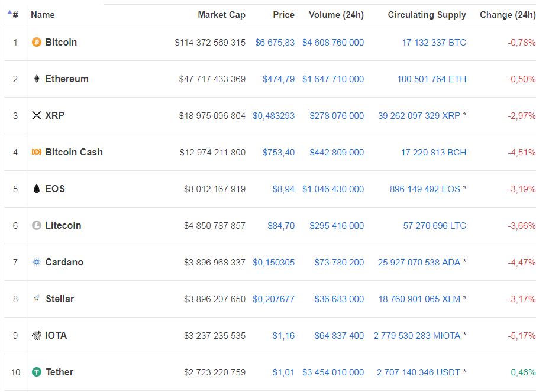536x392 pixels.
Task: Open the Stellar name link
Action: [x=60, y=299]
